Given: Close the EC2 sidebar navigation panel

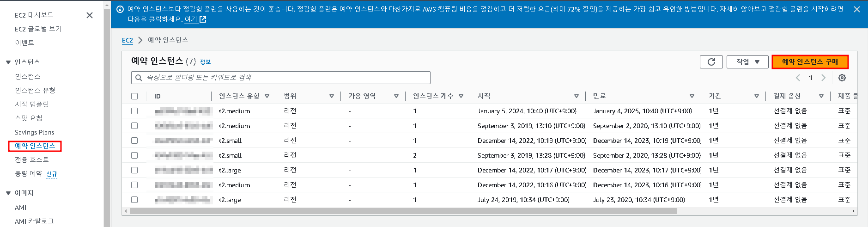Looking at the screenshot, I should point(90,15).
